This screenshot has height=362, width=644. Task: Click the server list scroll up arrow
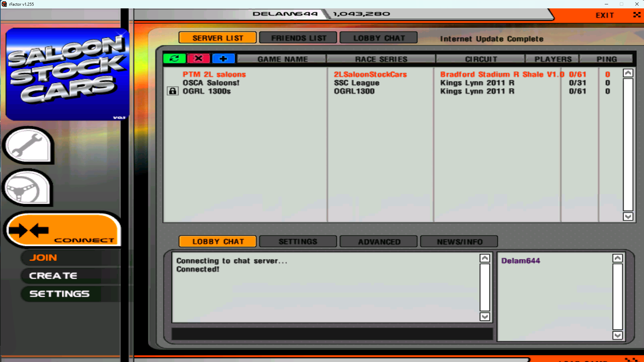tap(628, 73)
